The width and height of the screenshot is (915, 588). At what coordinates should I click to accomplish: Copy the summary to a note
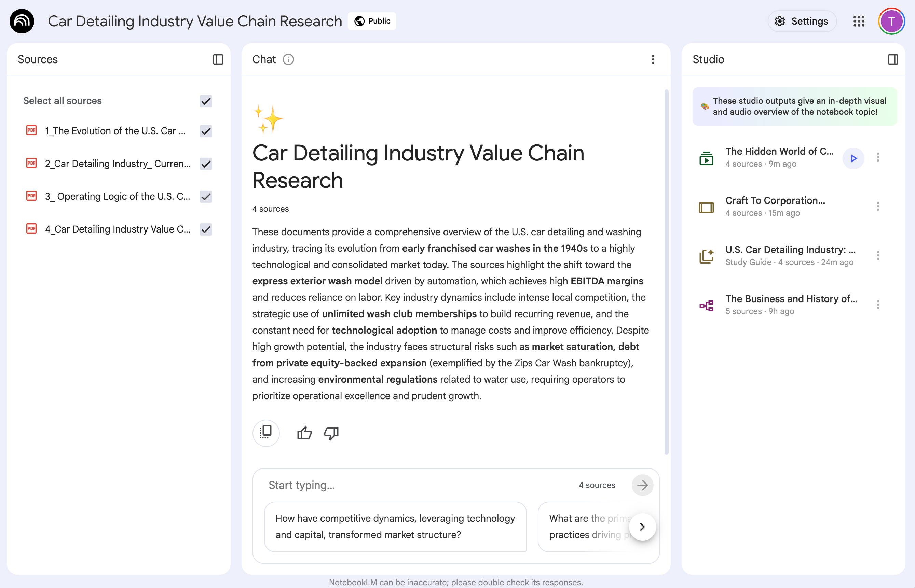266,433
